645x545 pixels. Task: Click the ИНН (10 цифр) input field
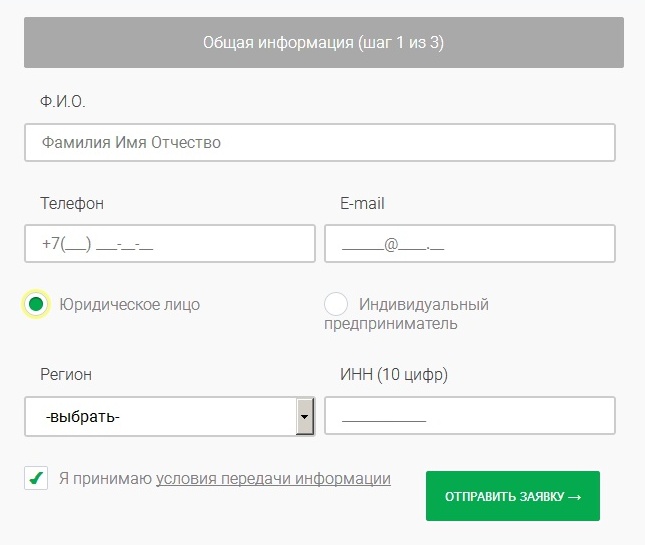(x=470, y=415)
